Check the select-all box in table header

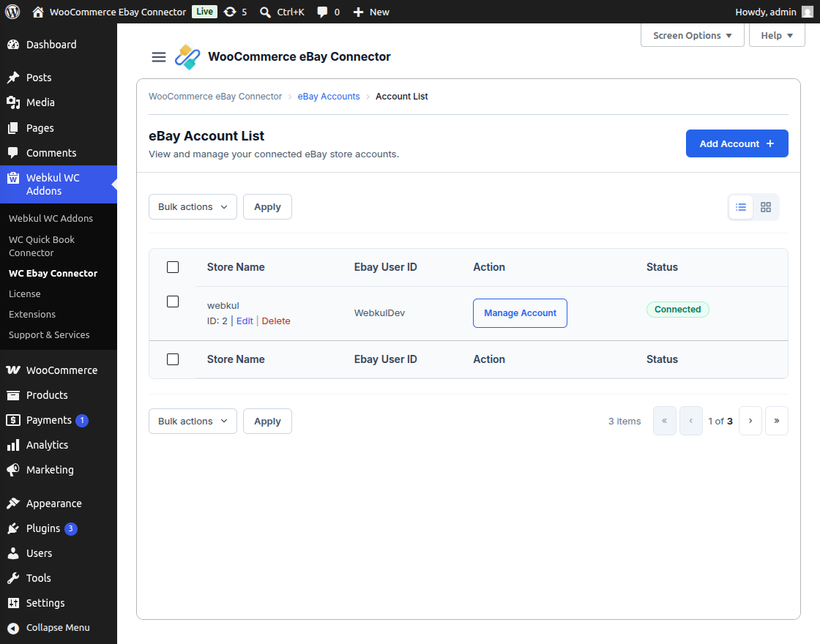pyautogui.click(x=173, y=267)
